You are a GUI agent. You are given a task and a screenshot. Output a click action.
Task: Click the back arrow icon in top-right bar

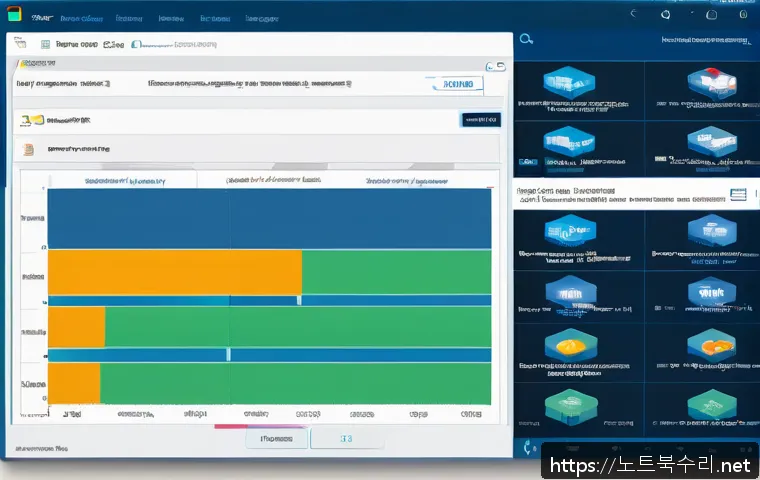pos(633,15)
